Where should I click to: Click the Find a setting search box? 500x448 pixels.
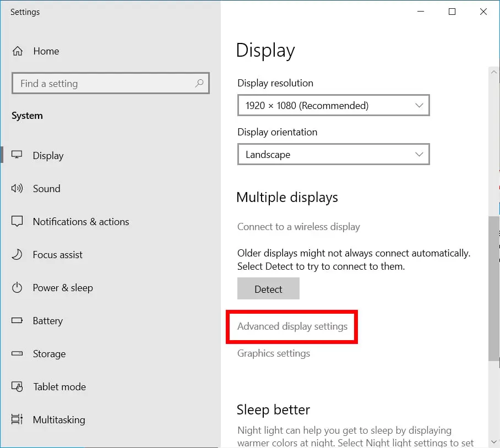[x=105, y=84]
